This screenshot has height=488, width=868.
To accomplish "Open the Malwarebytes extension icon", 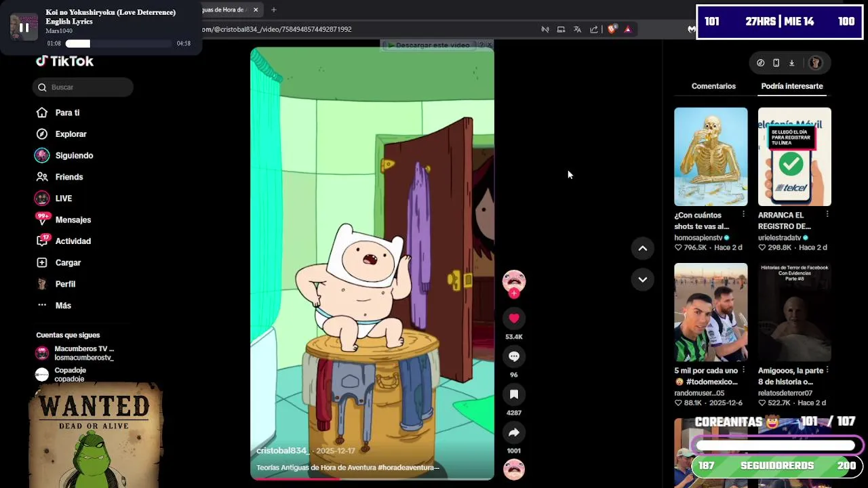I will tap(691, 29).
